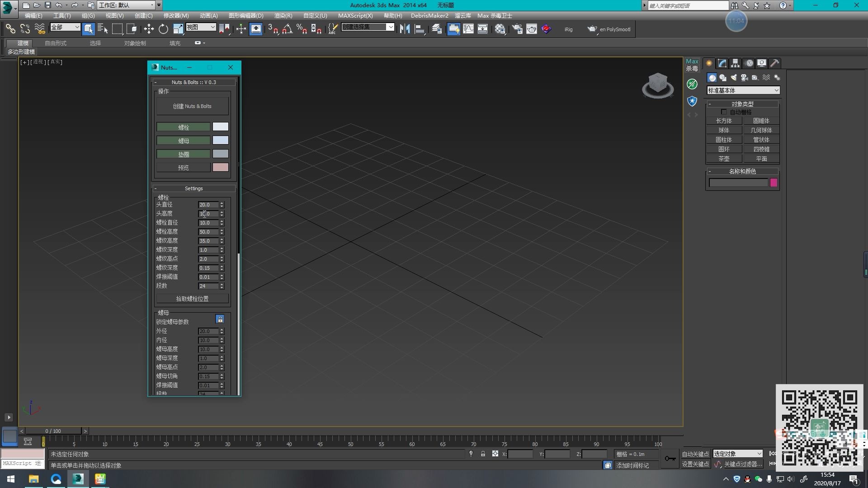
Task: Select the Scale tool
Action: tap(178, 29)
